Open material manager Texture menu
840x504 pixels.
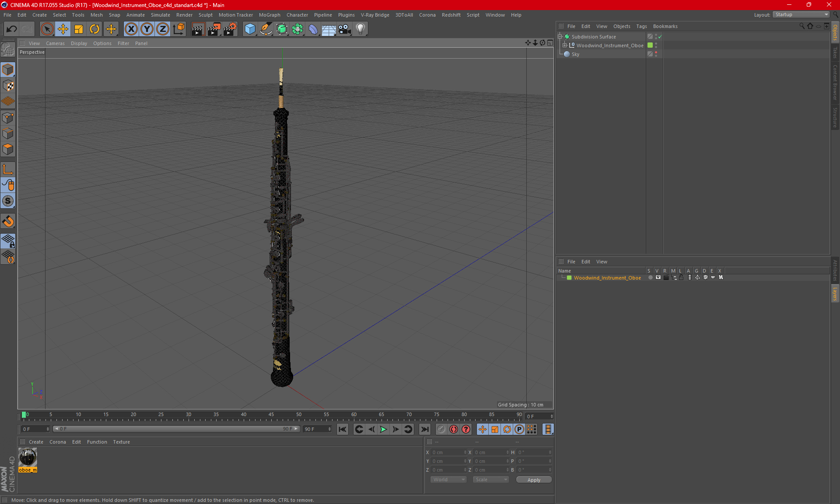121,442
